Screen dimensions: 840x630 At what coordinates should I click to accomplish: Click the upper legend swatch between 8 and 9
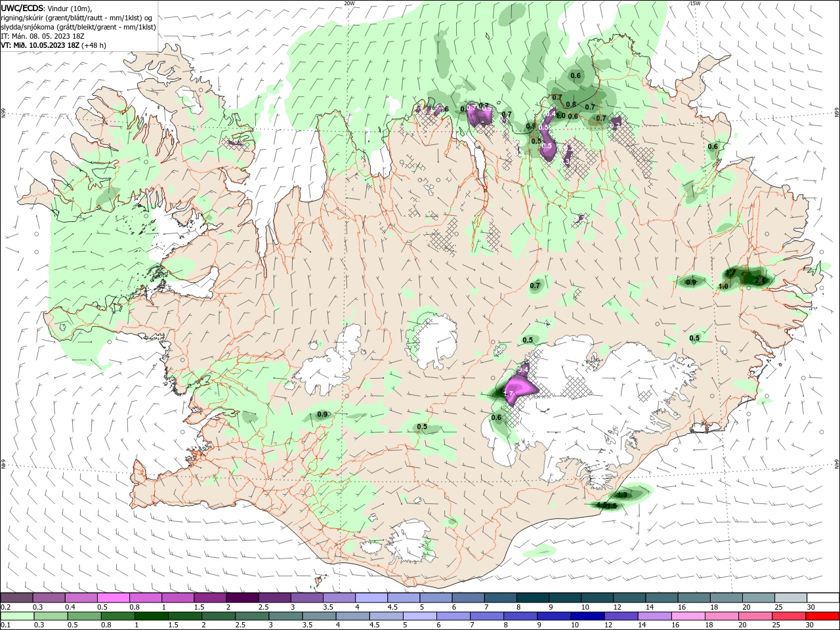533,598
